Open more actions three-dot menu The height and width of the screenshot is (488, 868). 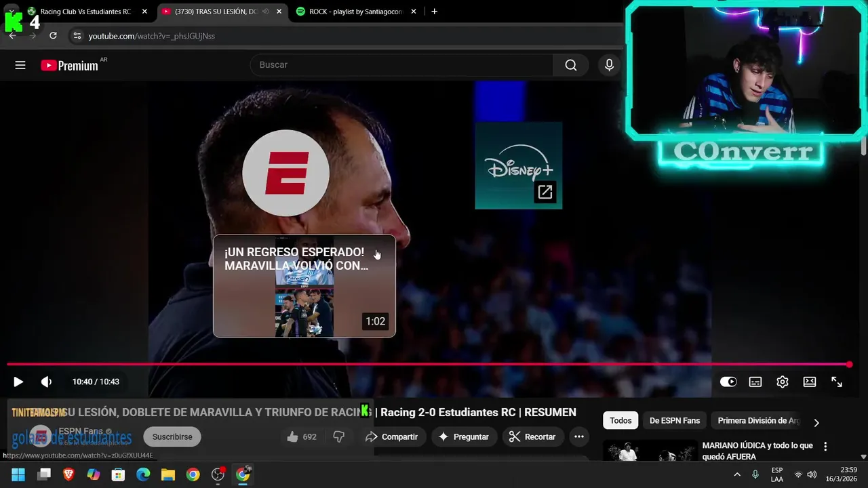(579, 437)
